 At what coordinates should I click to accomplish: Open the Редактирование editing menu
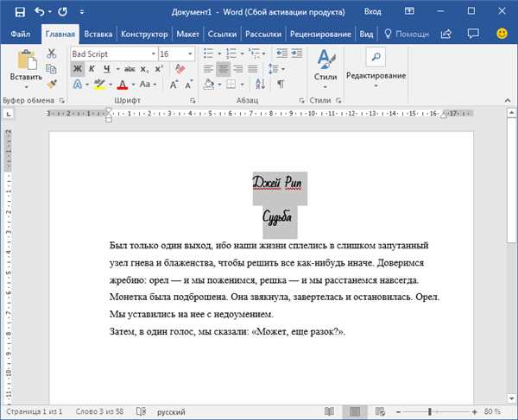click(376, 69)
